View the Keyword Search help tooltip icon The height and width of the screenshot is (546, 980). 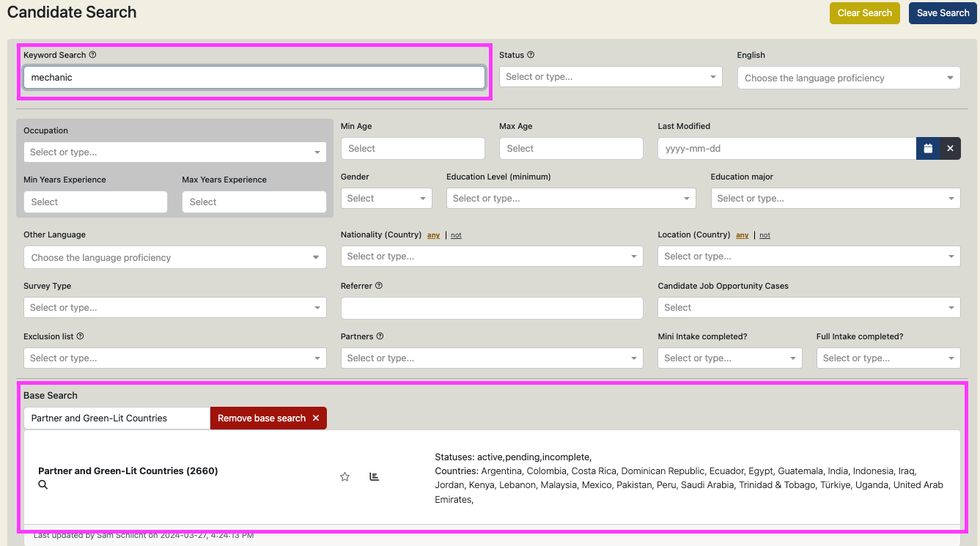93,54
